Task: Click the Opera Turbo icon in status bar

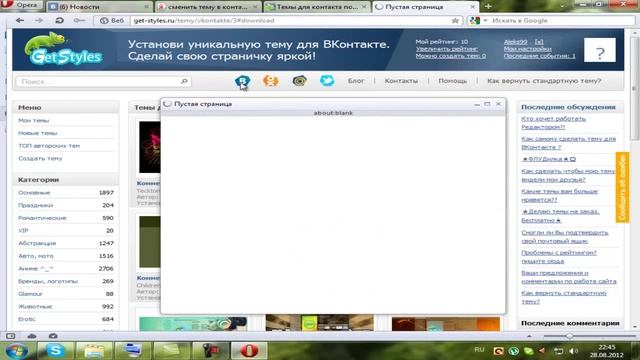Action: pos(53,336)
